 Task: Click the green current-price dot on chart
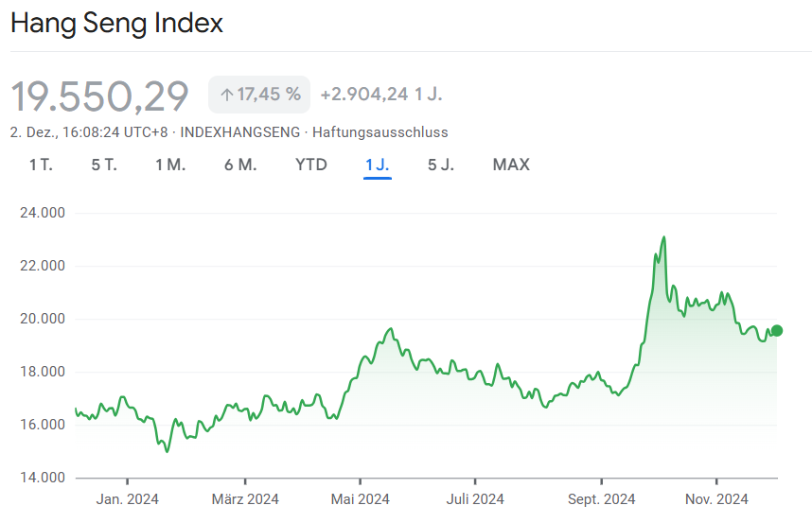click(777, 331)
